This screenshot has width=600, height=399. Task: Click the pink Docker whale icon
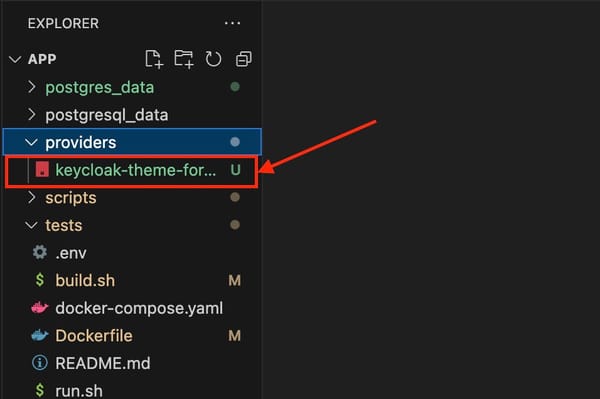(40, 308)
